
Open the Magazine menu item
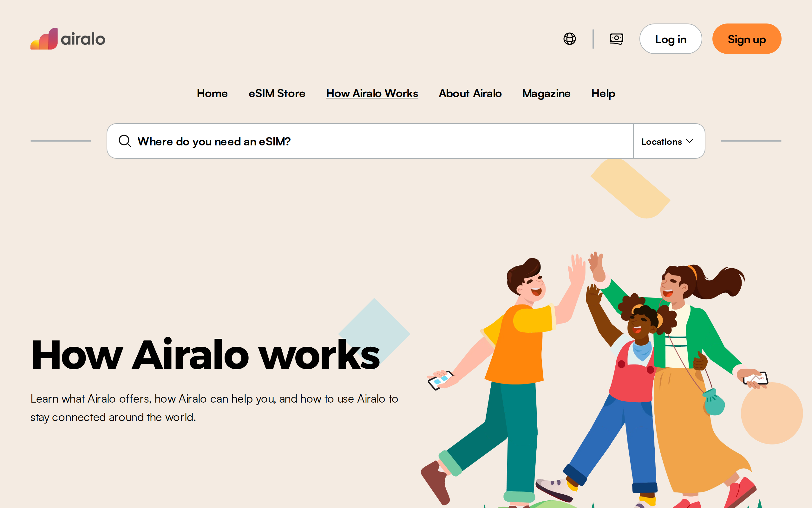click(x=546, y=93)
